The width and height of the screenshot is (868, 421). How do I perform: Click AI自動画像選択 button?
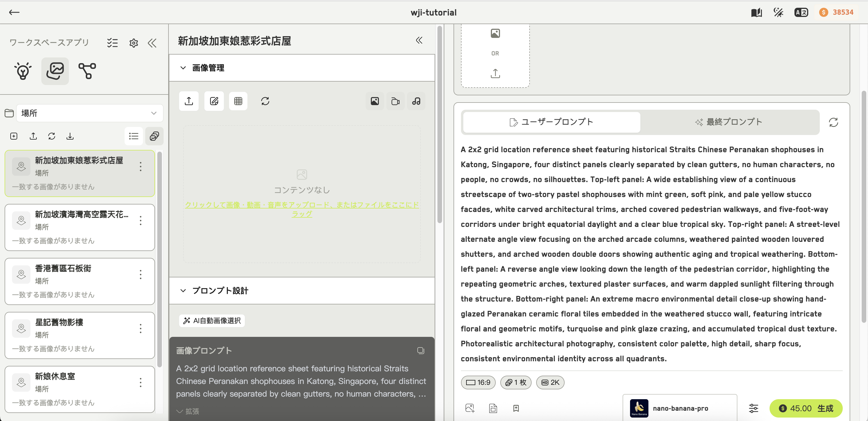coord(212,320)
